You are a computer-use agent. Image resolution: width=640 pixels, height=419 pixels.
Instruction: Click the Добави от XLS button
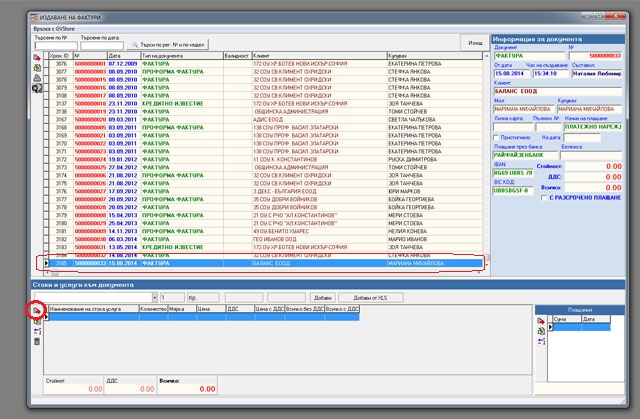(370, 297)
